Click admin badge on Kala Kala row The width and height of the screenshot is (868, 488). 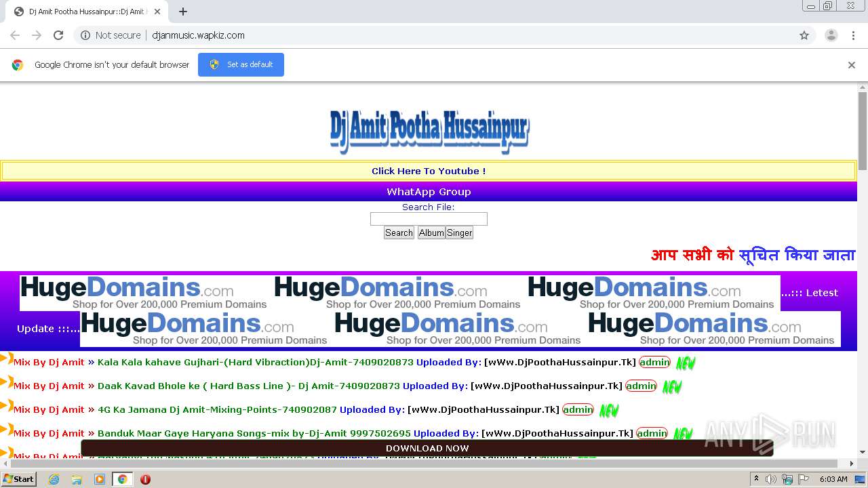click(654, 363)
